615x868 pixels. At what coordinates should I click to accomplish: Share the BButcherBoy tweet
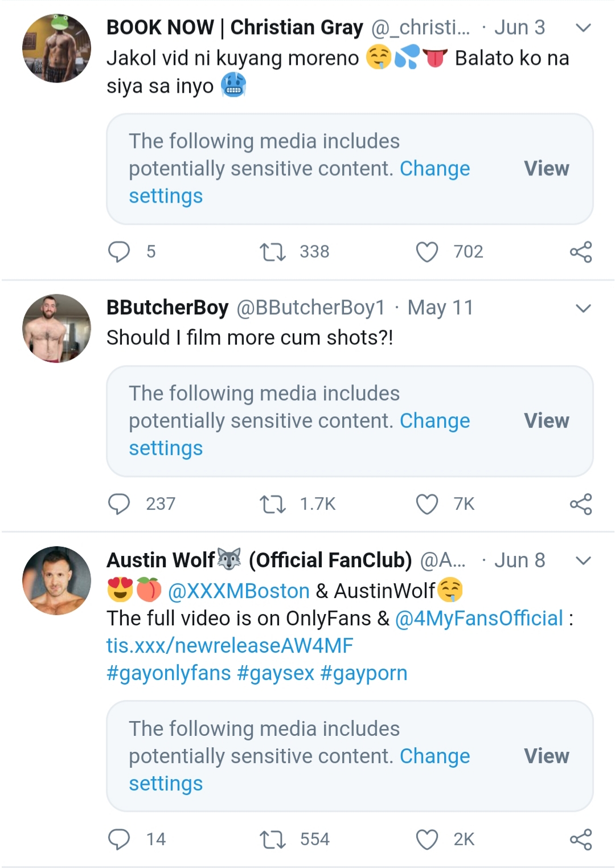[581, 504]
